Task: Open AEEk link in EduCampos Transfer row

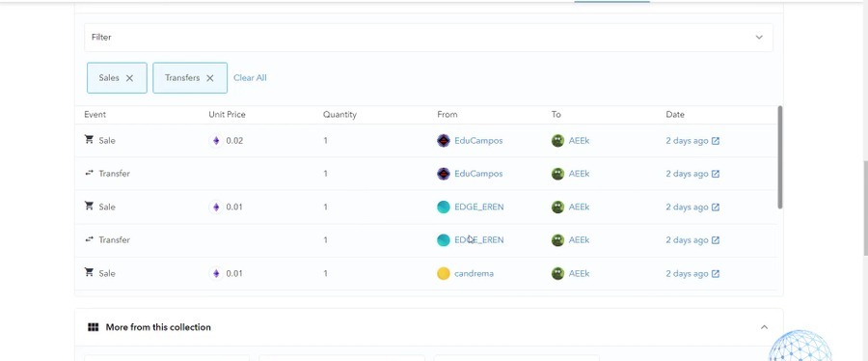Action: click(579, 174)
